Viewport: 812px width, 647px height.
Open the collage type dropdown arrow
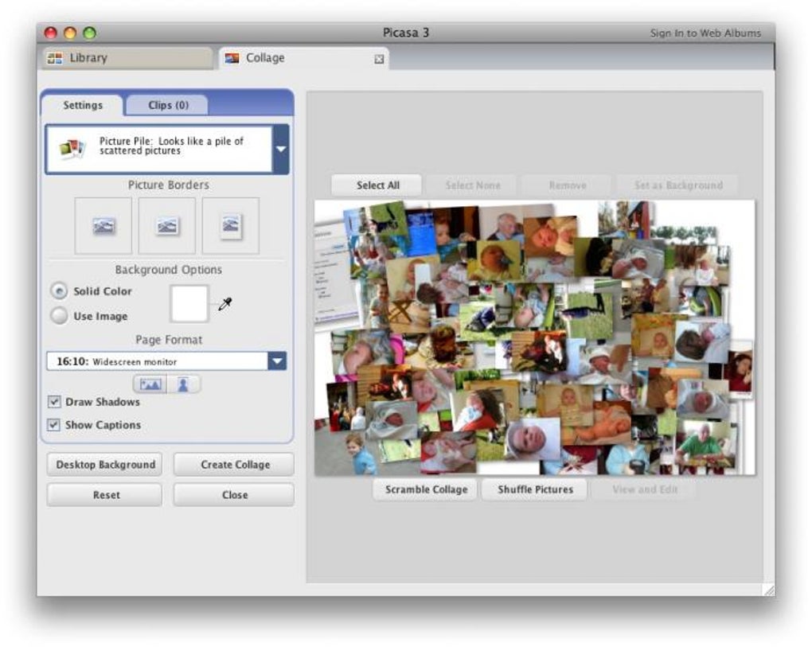tap(281, 149)
